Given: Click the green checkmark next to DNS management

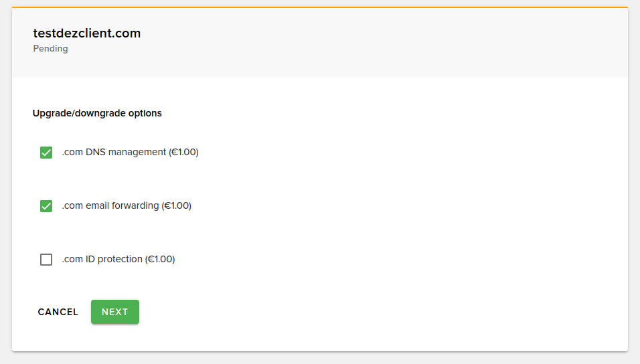Looking at the screenshot, I should (46, 153).
